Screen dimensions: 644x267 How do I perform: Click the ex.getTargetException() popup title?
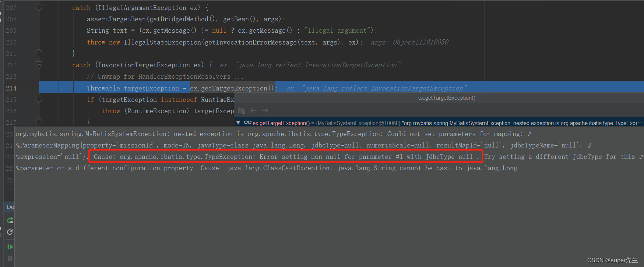447,98
